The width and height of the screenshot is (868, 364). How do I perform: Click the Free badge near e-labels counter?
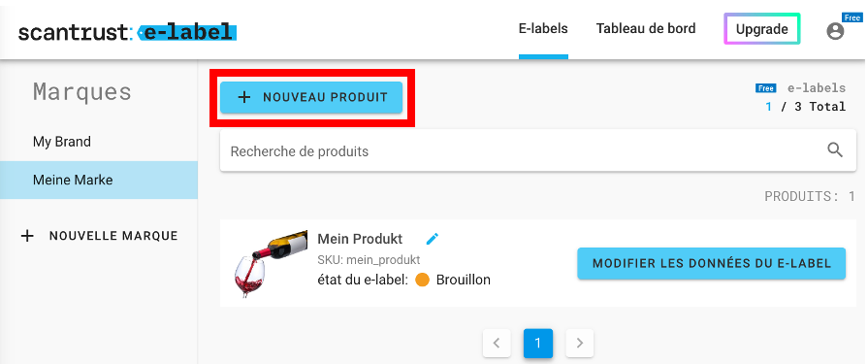765,88
